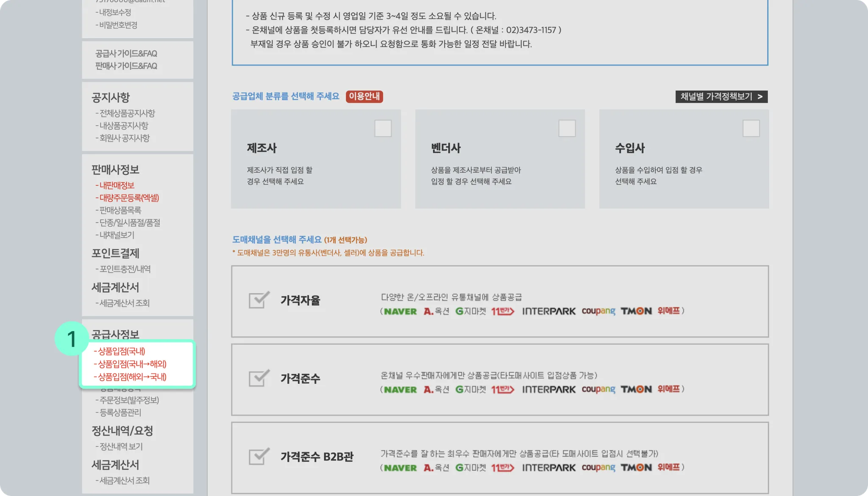Select the 가격자율 channel checkmark
The width and height of the screenshot is (868, 496).
coord(259,300)
